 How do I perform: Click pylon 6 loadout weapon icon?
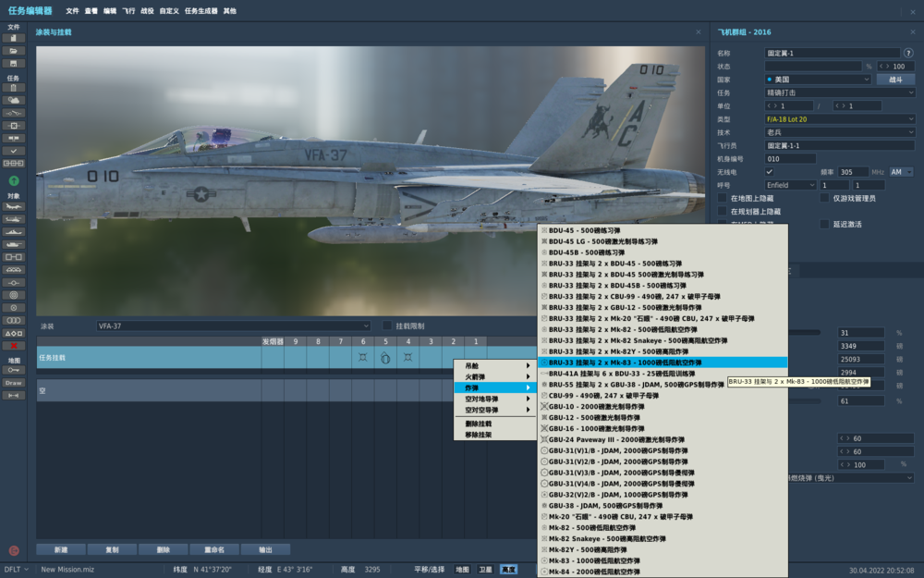point(363,357)
